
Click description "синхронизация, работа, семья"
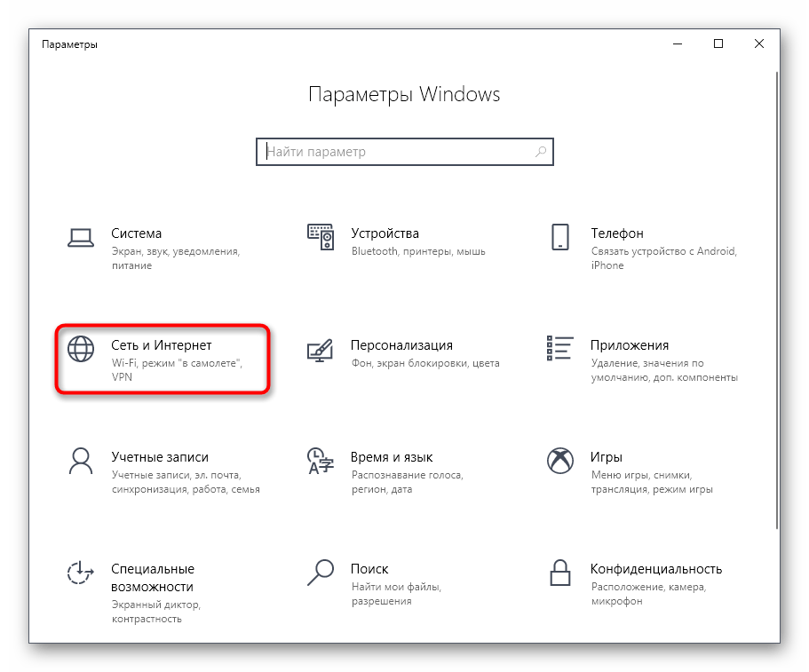186,489
